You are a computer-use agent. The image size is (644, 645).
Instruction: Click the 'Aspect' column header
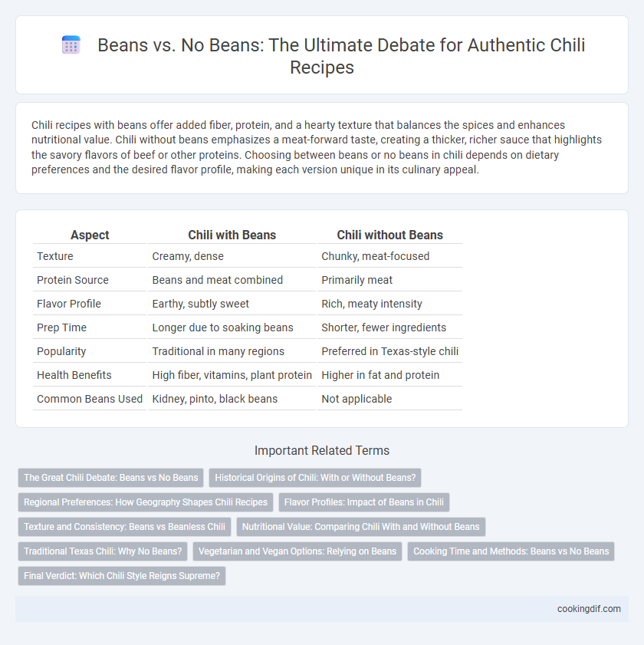pyautogui.click(x=90, y=235)
